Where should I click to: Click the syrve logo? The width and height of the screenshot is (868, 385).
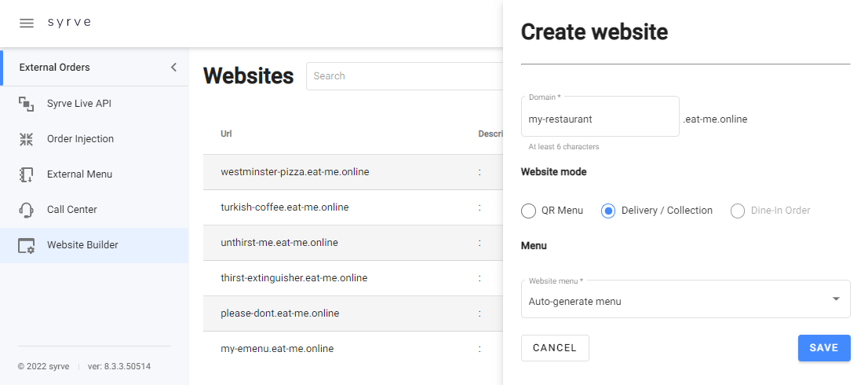(69, 22)
